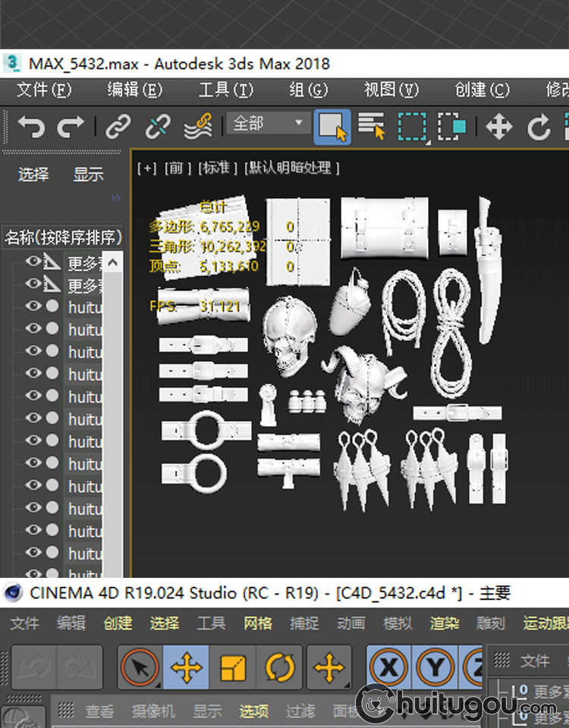This screenshot has height=728, width=569.
Task: Click the Bind to Space Warp icon
Action: (x=198, y=127)
